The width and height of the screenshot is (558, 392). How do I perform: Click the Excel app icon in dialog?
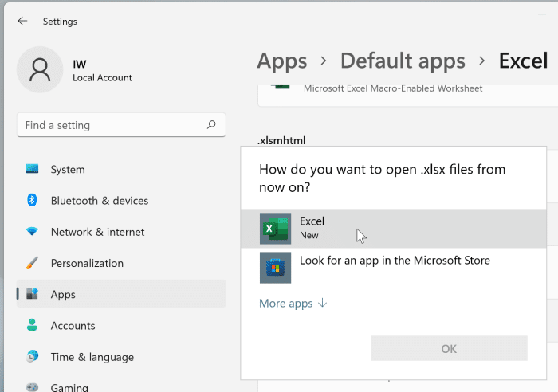pyautogui.click(x=275, y=229)
